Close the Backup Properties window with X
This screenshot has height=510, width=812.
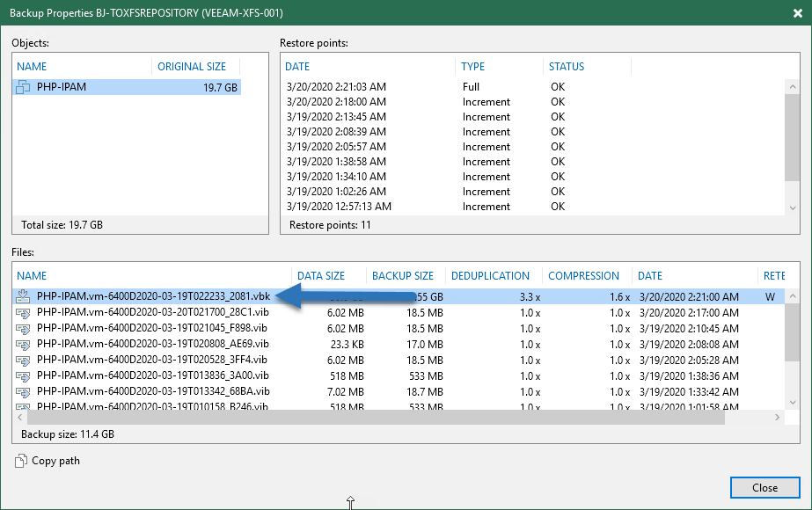[798, 13]
